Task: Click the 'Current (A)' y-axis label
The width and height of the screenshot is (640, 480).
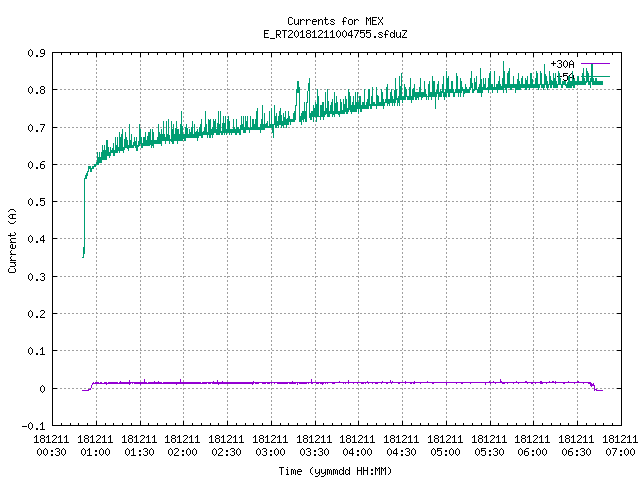Action: point(12,240)
